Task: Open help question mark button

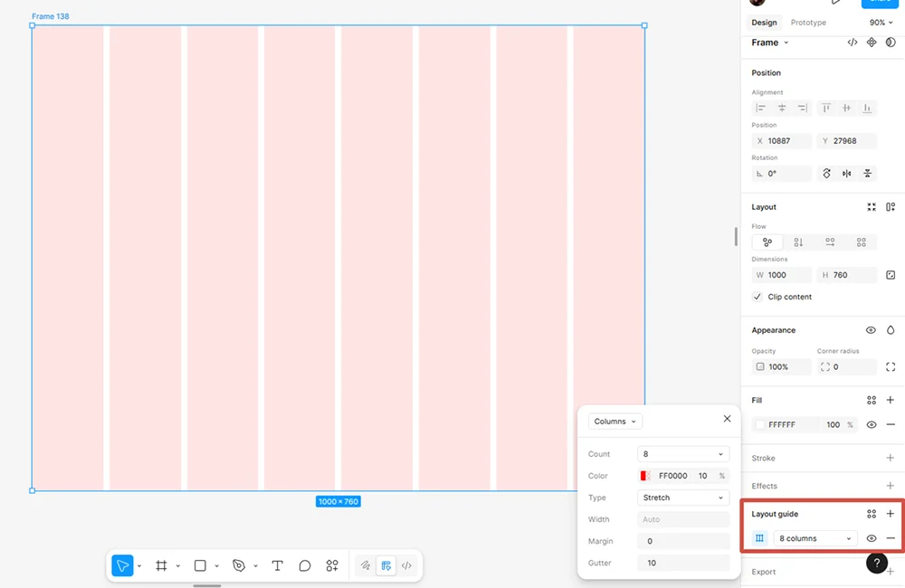Action: (877, 563)
